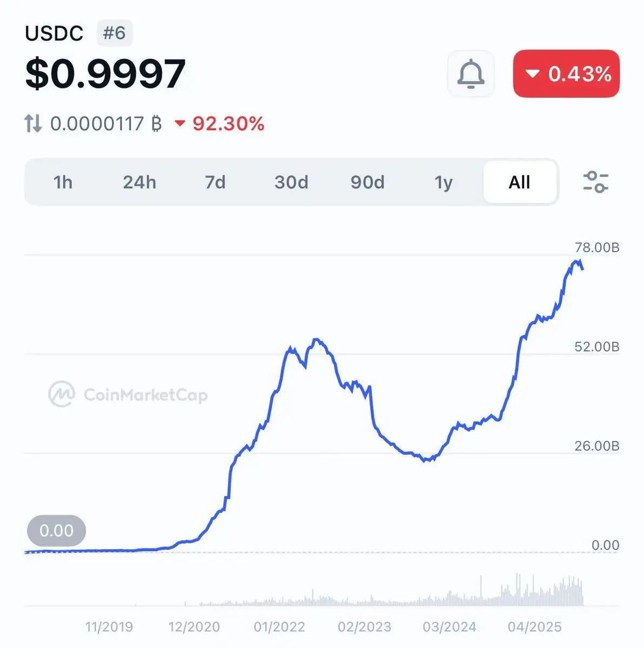The width and height of the screenshot is (644, 648).
Task: Switch chart to 30d range
Action: tap(291, 182)
